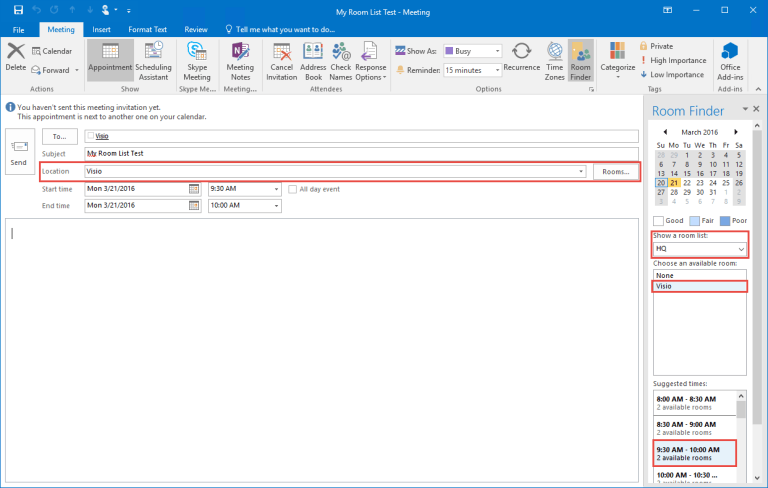Open the 9:30 AM start time dropdown
The image size is (768, 488).
pos(276,189)
